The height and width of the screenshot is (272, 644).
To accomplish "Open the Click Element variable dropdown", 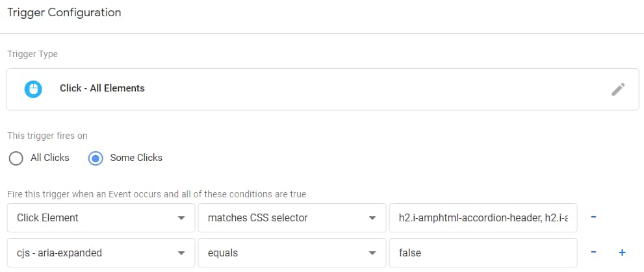I will coord(101,218).
